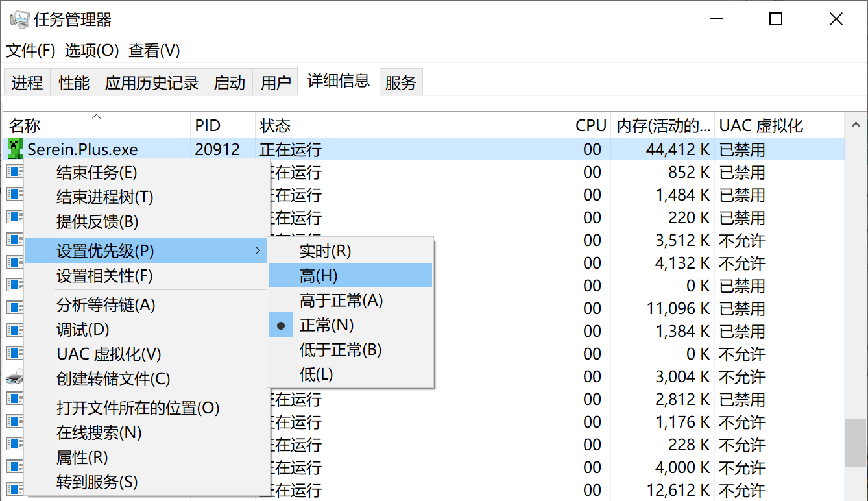This screenshot has width=868, height=501.
Task: Switch to the 服务 tab
Action: pos(401,82)
